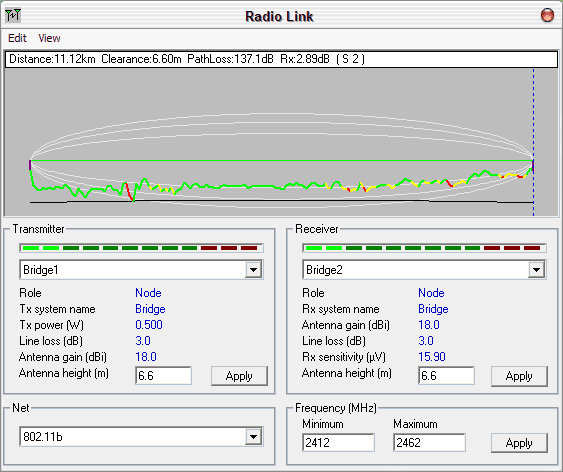Click the blue dashed marker line in profile
The image size is (563, 472).
pos(534,142)
